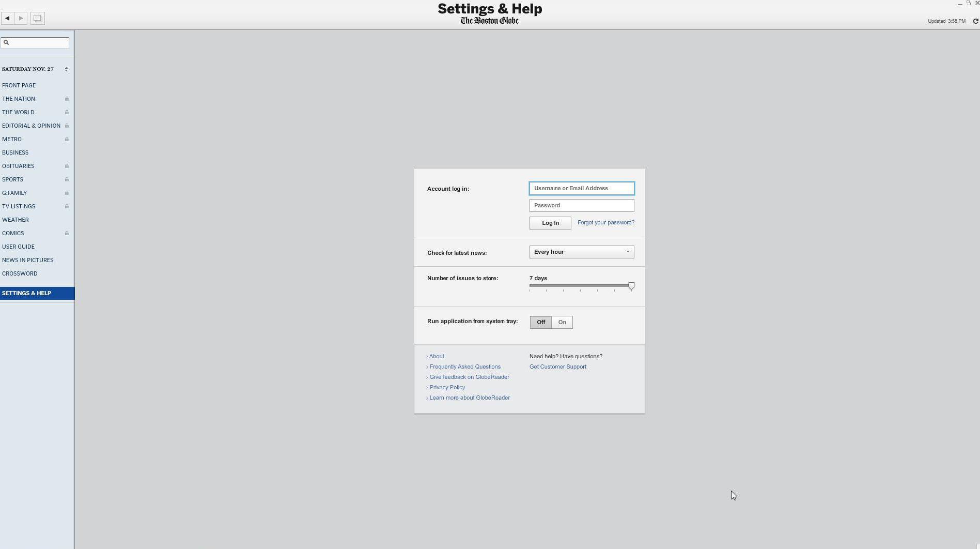Open the User Guide section
The image size is (980, 549).
(x=18, y=247)
